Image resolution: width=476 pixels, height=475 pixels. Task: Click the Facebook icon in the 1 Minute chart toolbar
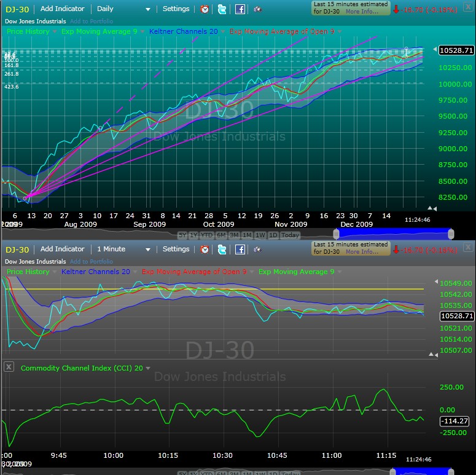[240, 249]
